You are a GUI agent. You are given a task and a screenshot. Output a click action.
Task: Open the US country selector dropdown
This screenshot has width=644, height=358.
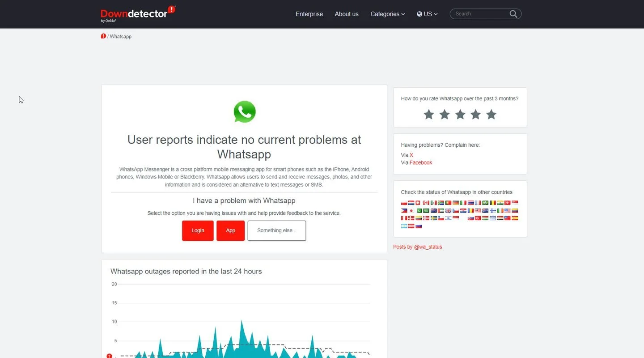(427, 14)
